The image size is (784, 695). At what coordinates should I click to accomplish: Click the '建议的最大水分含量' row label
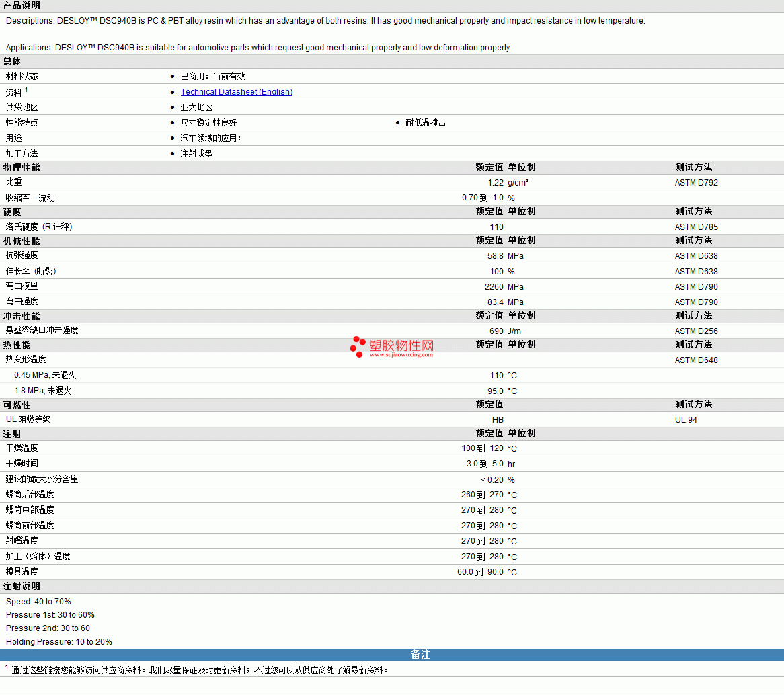42,479
